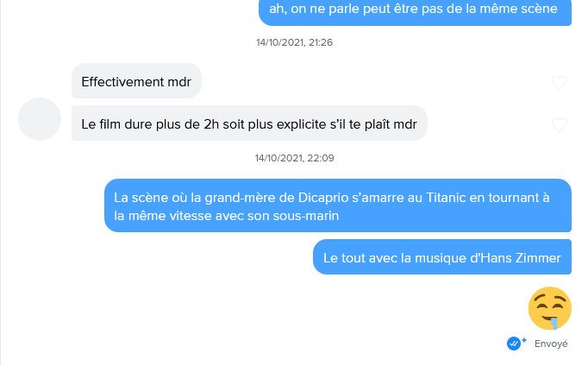Select the "Effectivement mdr" message bubble
The width and height of the screenshot is (588, 366).
pyautogui.click(x=136, y=80)
